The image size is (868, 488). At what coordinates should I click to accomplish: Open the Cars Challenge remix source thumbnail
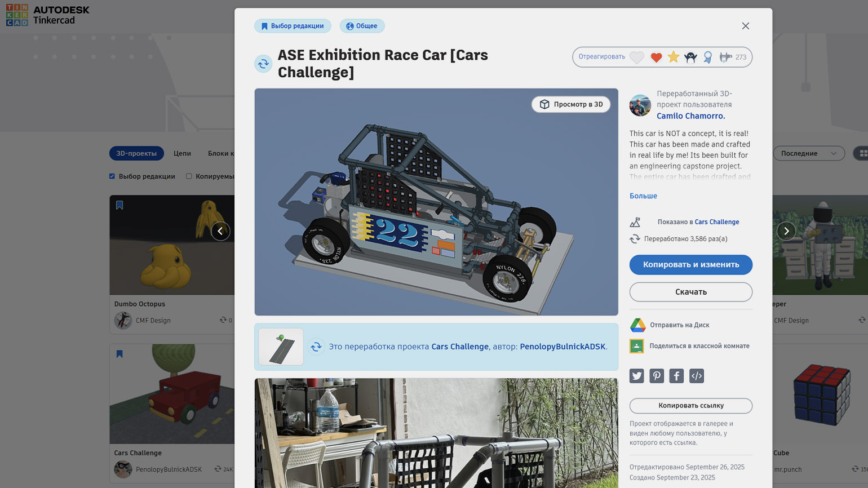click(281, 347)
